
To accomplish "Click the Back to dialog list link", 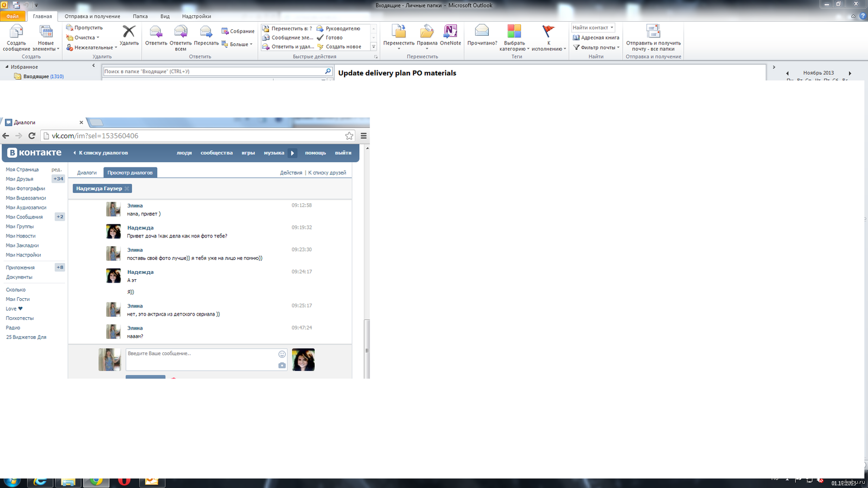I will [103, 153].
